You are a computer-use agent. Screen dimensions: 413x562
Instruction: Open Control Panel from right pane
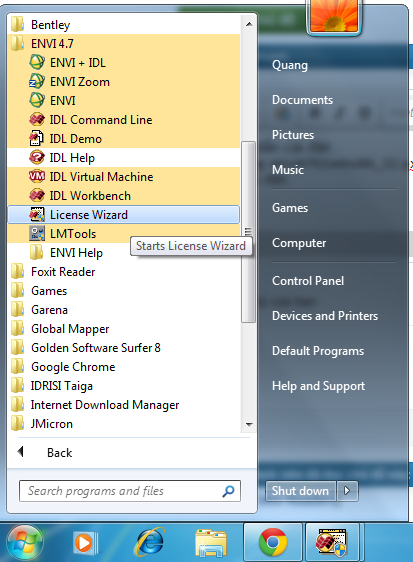[308, 281]
